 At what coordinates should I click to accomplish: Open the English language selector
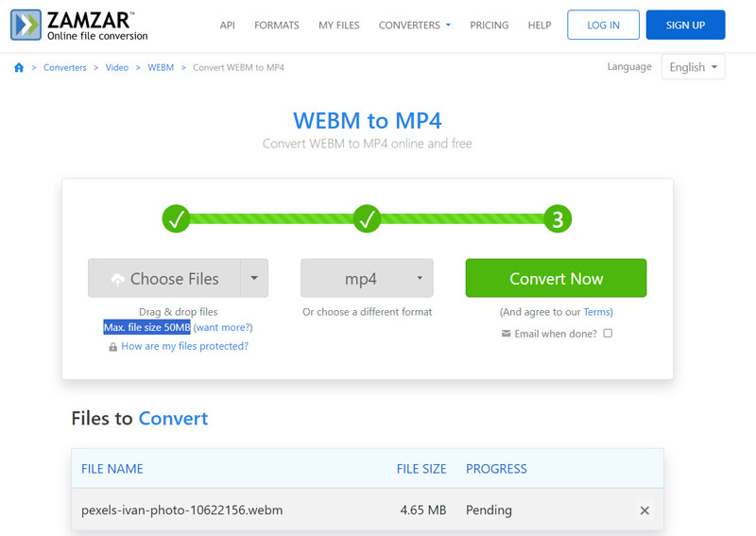(693, 67)
